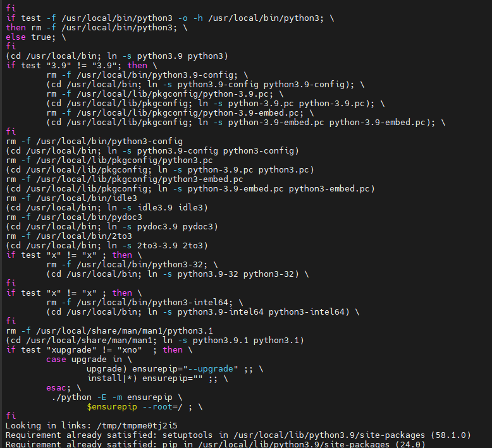
Task: Click the line ending "python3.9-intel64 python3-intel64) \"
Action: click(x=203, y=312)
